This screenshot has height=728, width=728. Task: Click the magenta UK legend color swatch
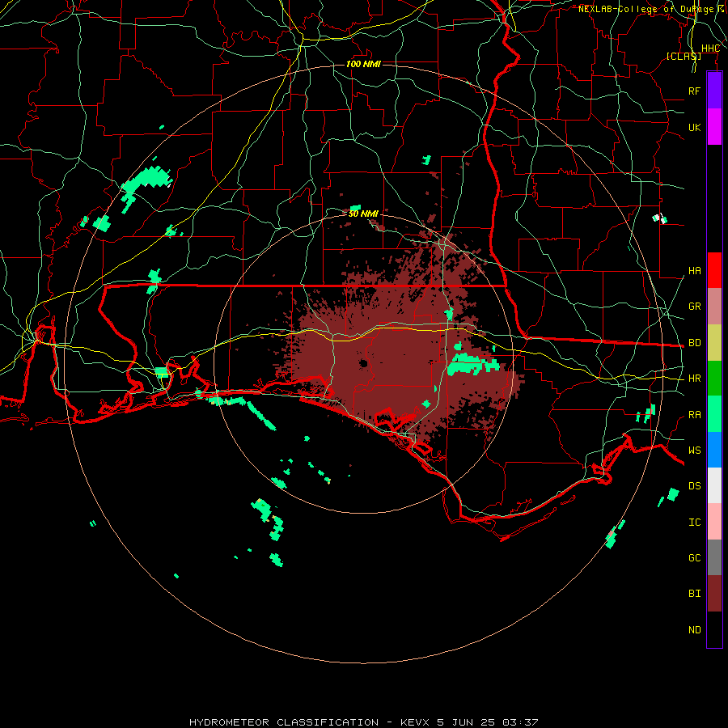[714, 127]
